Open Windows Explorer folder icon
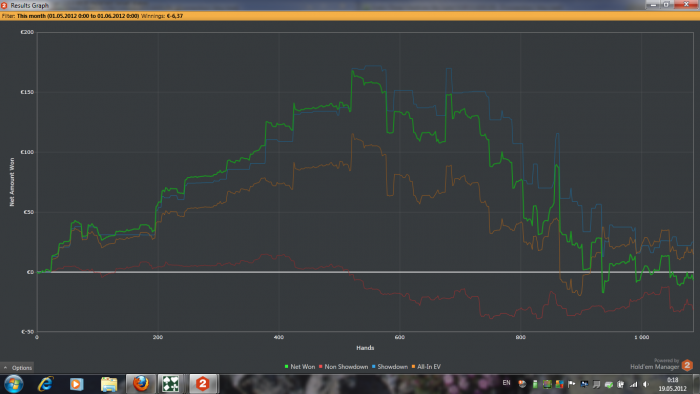The width and height of the screenshot is (700, 394). (x=109, y=384)
